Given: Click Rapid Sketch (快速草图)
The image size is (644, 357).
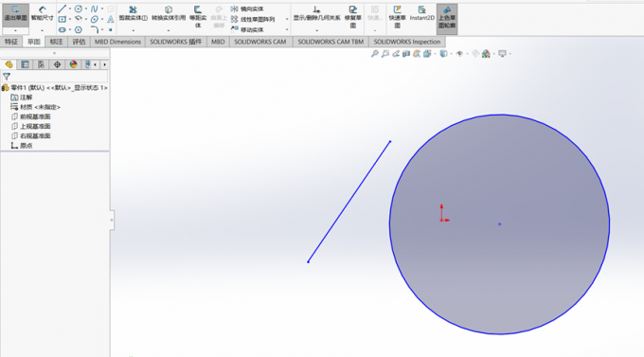Looking at the screenshot, I should click(397, 16).
